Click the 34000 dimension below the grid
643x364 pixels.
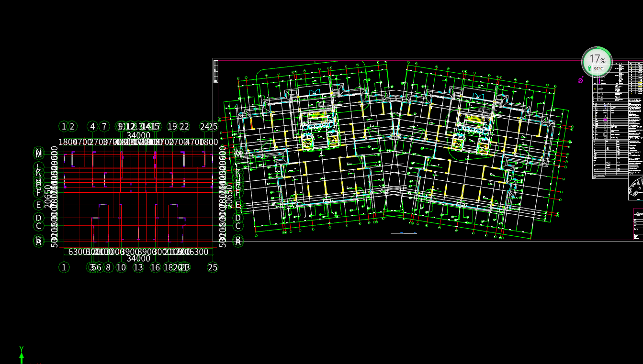pos(138,259)
